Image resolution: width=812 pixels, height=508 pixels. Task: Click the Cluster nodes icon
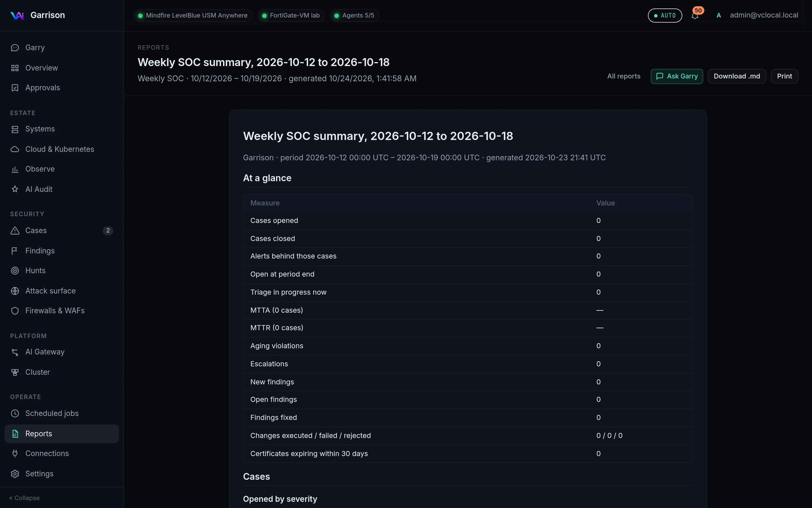point(15,372)
